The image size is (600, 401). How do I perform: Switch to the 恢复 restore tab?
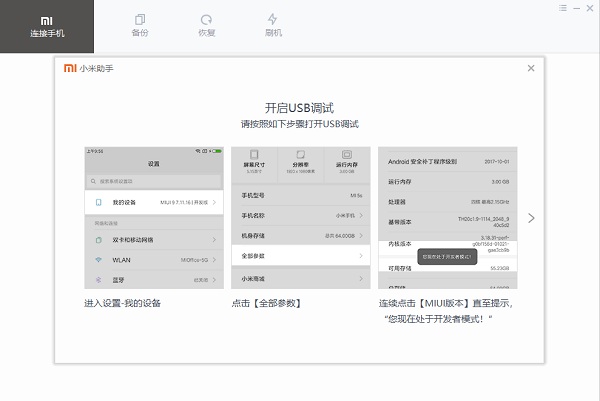pyautogui.click(x=207, y=26)
